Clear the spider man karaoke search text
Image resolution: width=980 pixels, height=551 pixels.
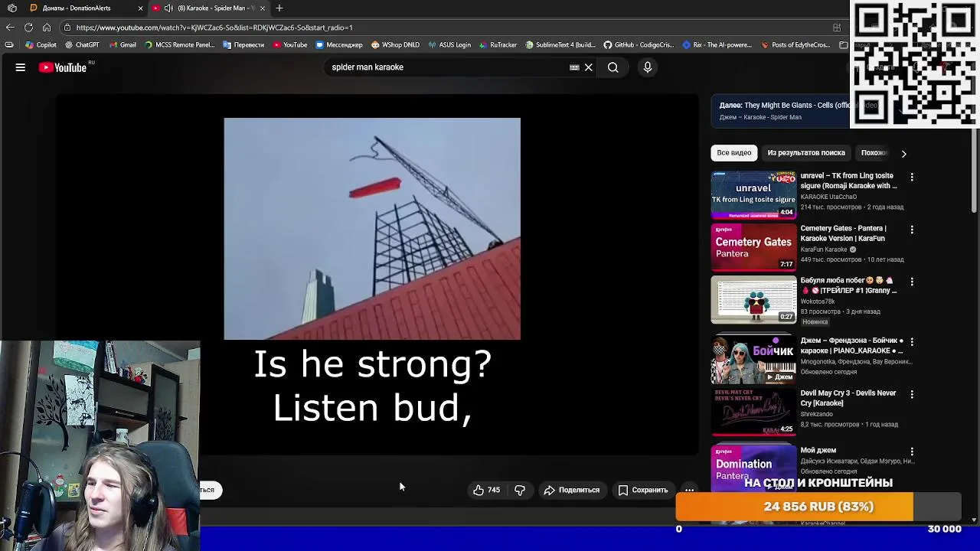click(x=589, y=67)
